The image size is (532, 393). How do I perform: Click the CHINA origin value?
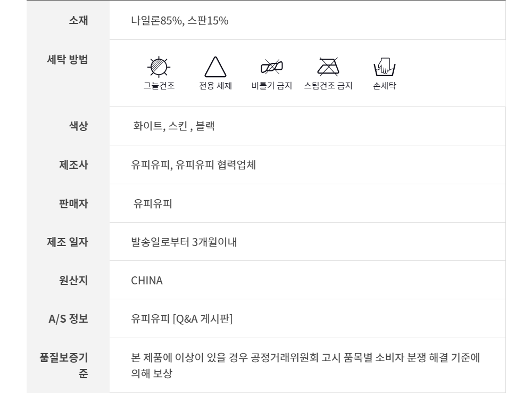[x=147, y=281]
